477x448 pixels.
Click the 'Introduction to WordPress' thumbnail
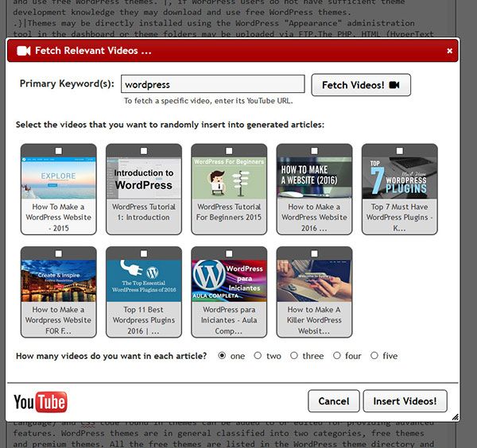click(x=144, y=178)
